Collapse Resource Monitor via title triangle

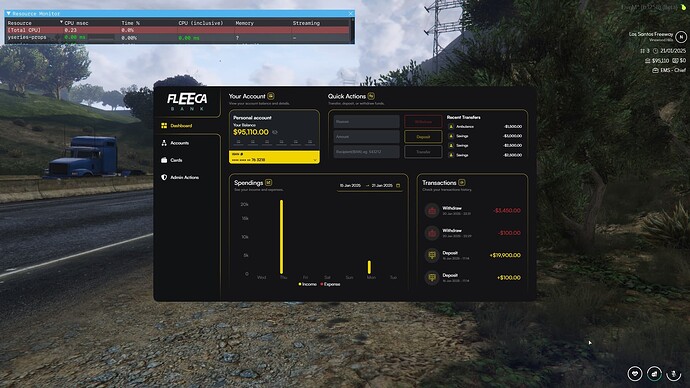pyautogui.click(x=8, y=14)
